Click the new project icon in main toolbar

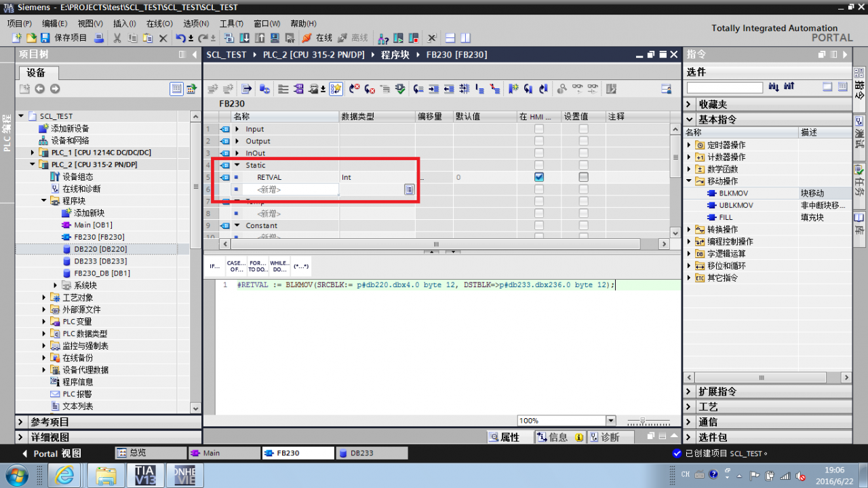(18, 38)
